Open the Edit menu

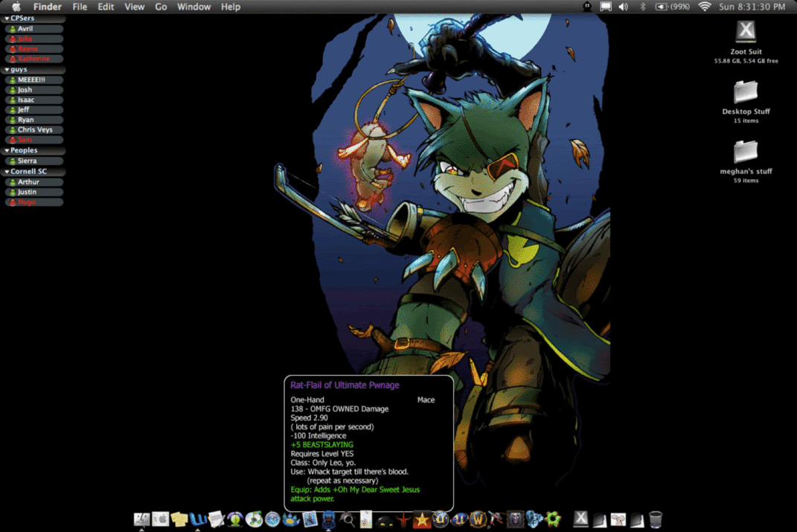point(106,7)
